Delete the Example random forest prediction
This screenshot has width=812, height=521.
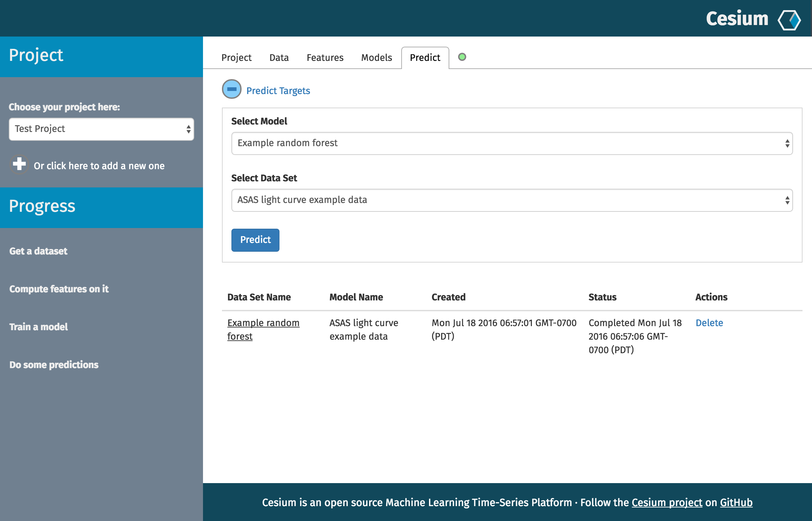(x=709, y=323)
